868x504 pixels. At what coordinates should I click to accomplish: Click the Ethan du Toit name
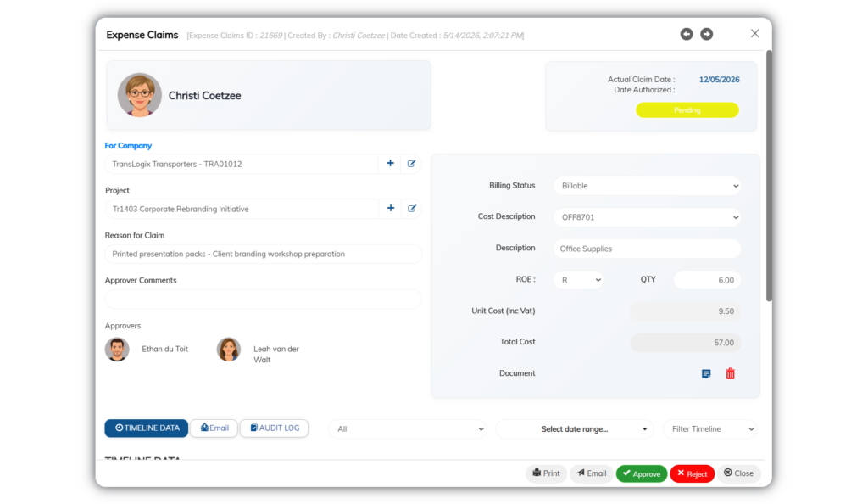[165, 349]
